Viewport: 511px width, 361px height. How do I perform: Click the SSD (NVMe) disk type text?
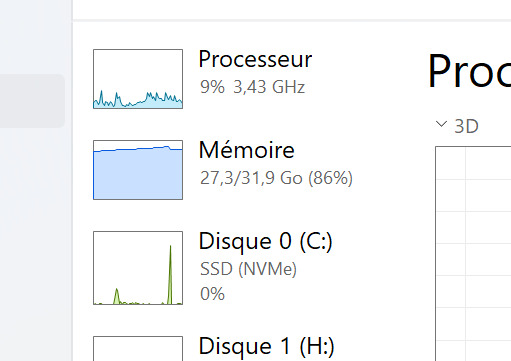tap(248, 269)
